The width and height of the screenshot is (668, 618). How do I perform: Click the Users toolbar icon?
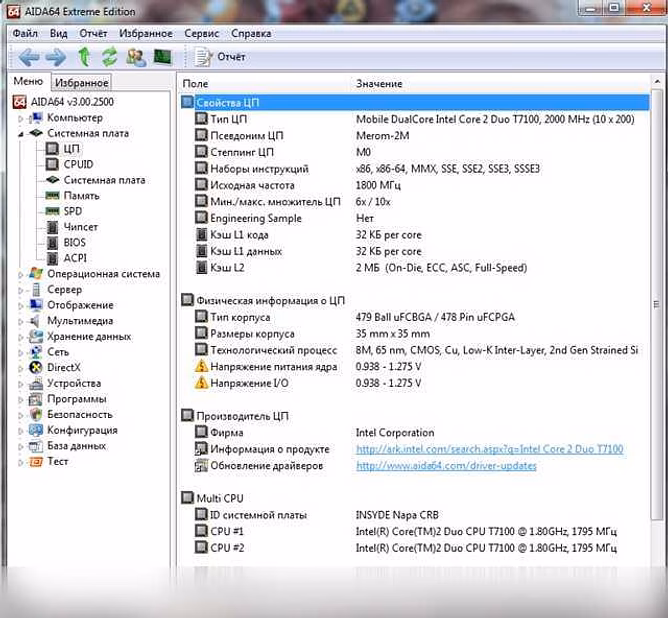click(136, 57)
